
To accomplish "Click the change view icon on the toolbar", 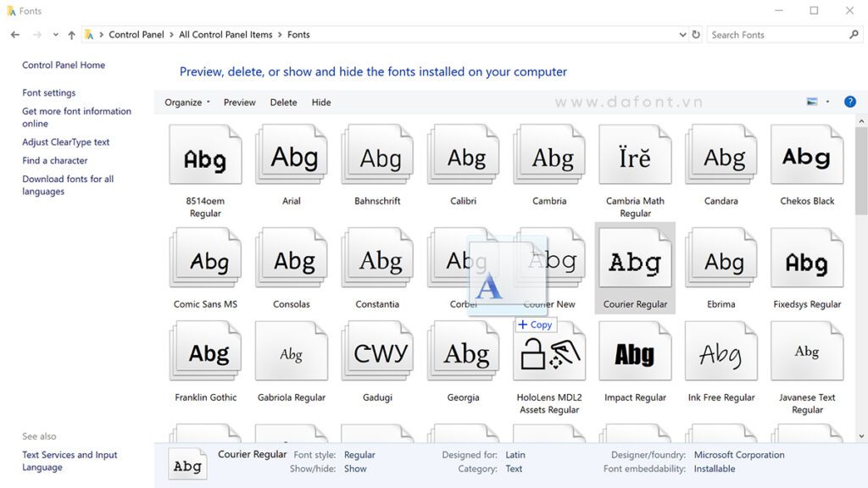I will pos(811,101).
